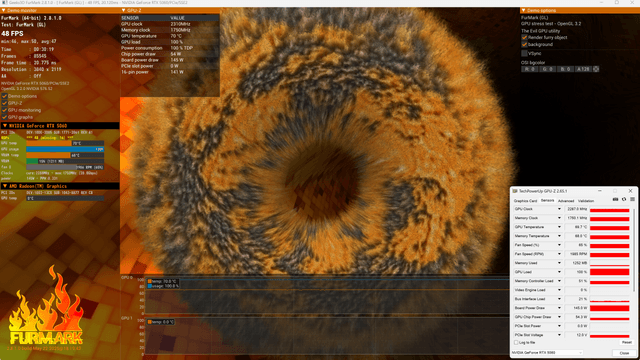Viewport: 640px width, 360px height.
Task: Toggle the GPU graphs checkbox
Action: click(x=4, y=117)
